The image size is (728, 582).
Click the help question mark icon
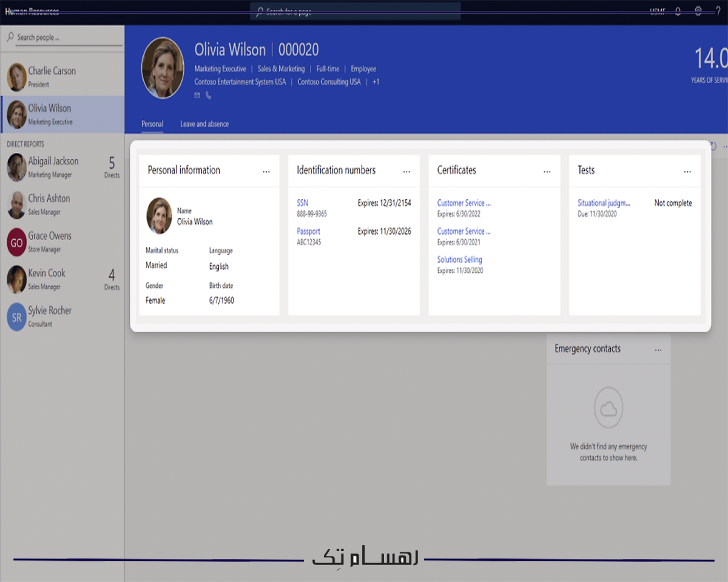click(x=718, y=10)
